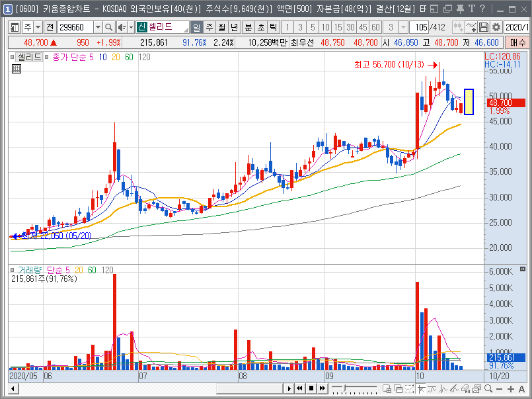Select the 10 interval button
Image resolution: width=532 pixels, height=399 pixels.
[x=325, y=27]
